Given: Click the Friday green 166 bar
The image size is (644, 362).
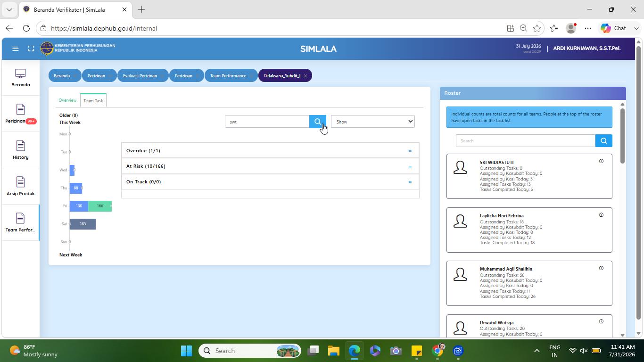Looking at the screenshot, I should 100,206.
